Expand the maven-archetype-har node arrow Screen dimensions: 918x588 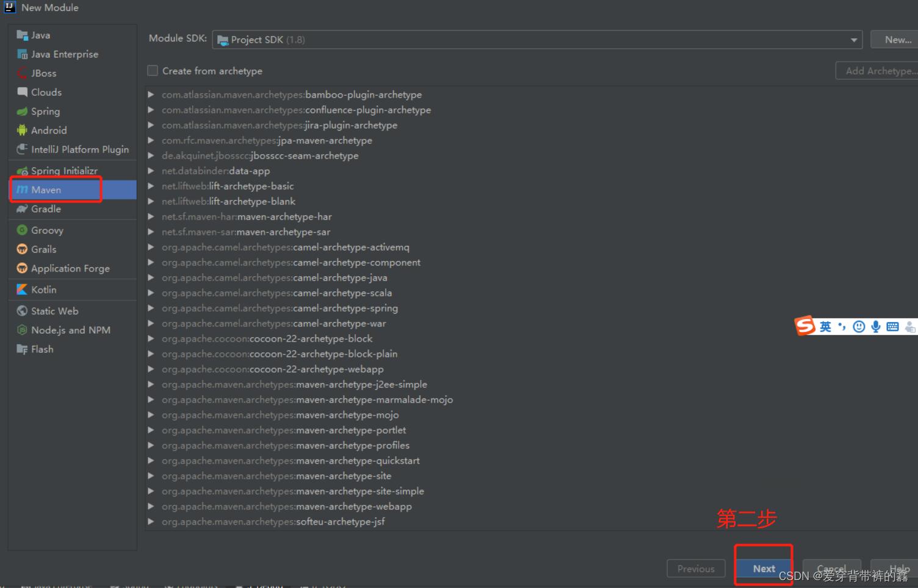[151, 217]
